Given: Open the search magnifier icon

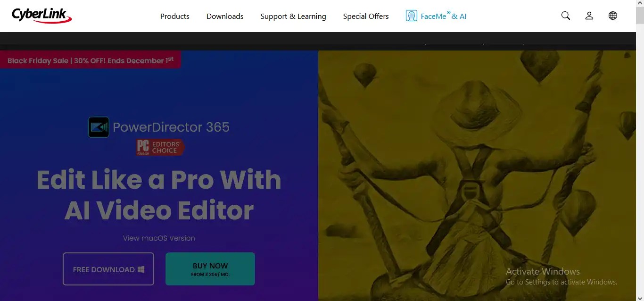Looking at the screenshot, I should [566, 16].
